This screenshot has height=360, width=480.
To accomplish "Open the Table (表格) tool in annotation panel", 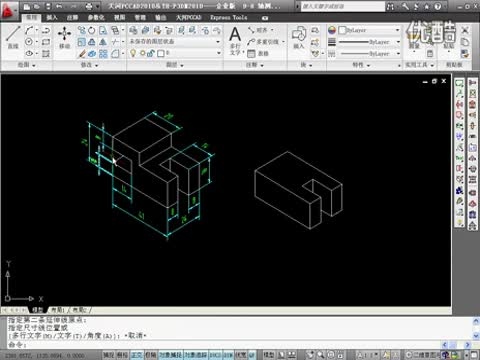I will tap(258, 53).
